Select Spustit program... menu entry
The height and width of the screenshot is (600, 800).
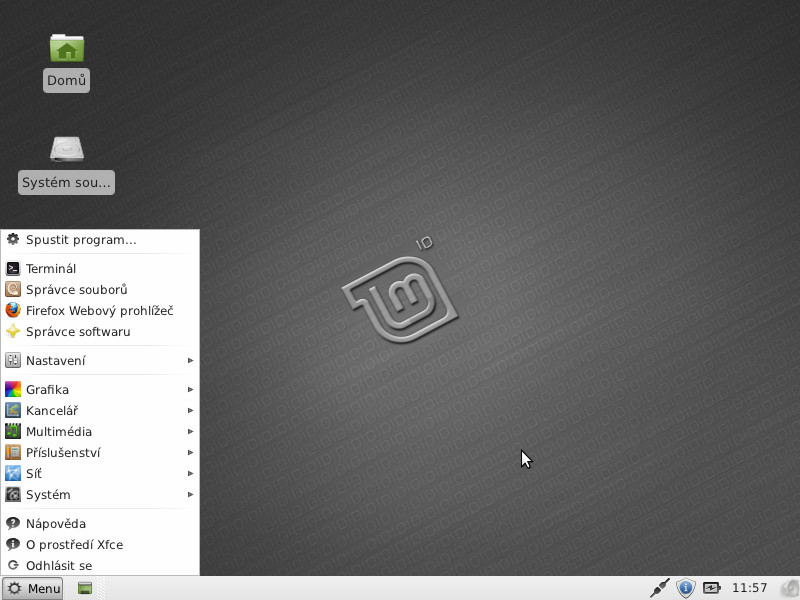click(x=100, y=239)
